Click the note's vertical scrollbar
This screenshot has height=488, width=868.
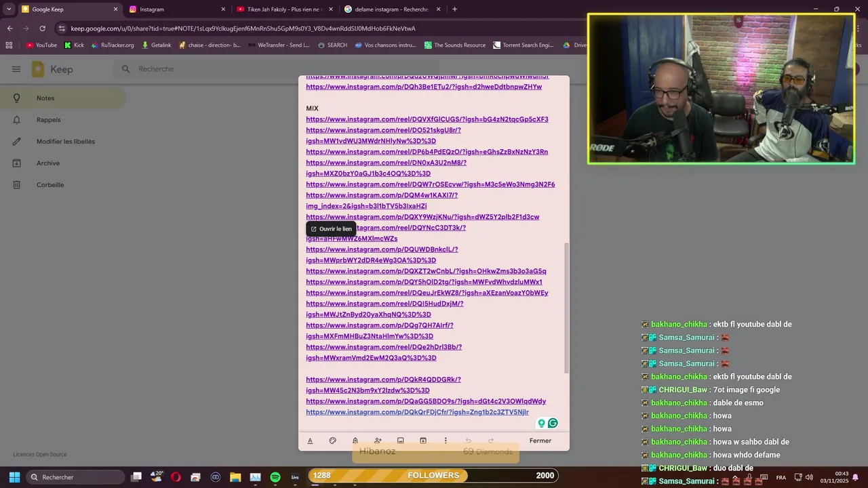[x=566, y=308]
